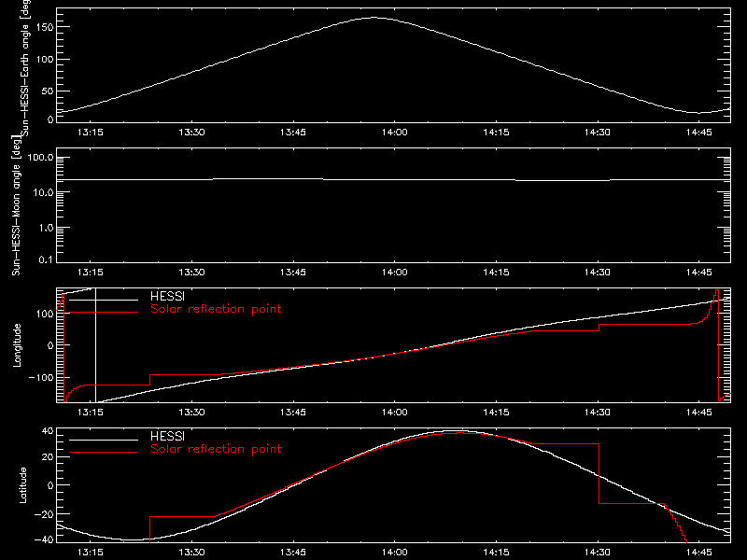Click the Sun-HESSI-Moon angle axis label
747x560 pixels.
[x=16, y=205]
